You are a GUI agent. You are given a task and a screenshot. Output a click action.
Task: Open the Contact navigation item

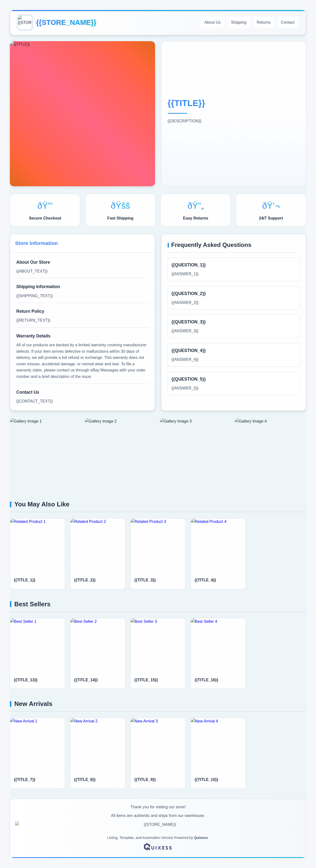point(287,22)
